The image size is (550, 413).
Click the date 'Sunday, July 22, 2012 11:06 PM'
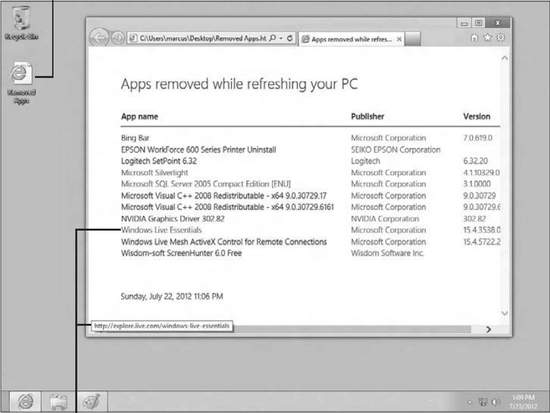172,296
